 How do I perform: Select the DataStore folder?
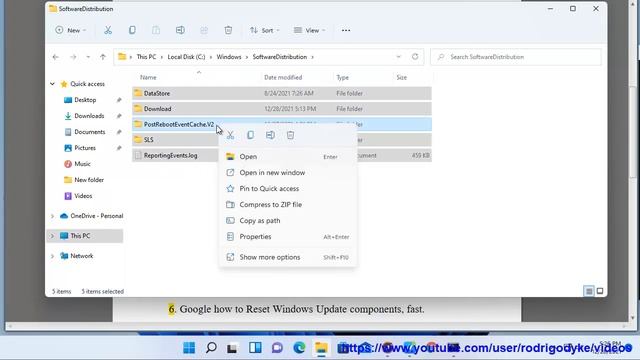point(282,93)
